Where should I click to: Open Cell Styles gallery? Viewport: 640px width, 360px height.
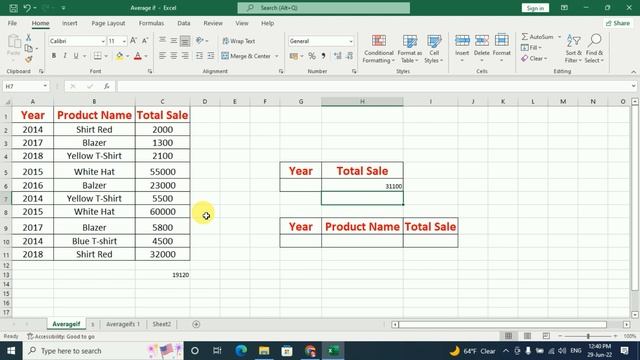click(x=434, y=49)
